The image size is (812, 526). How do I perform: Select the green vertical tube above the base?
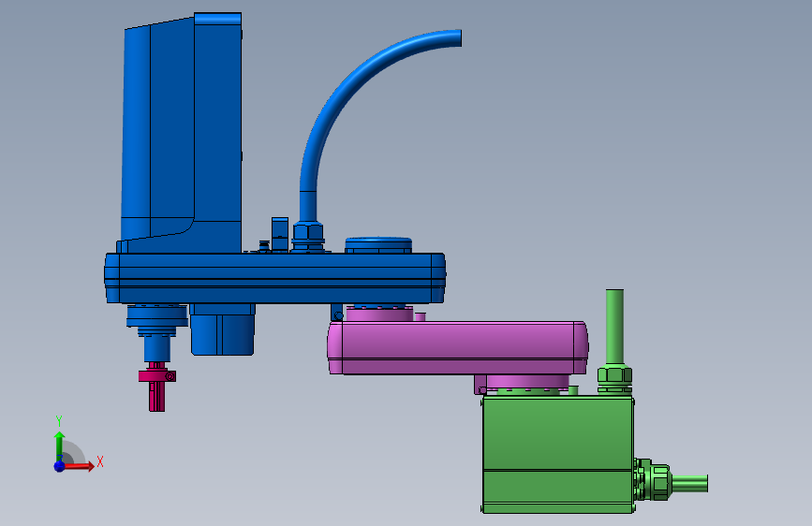click(x=614, y=328)
